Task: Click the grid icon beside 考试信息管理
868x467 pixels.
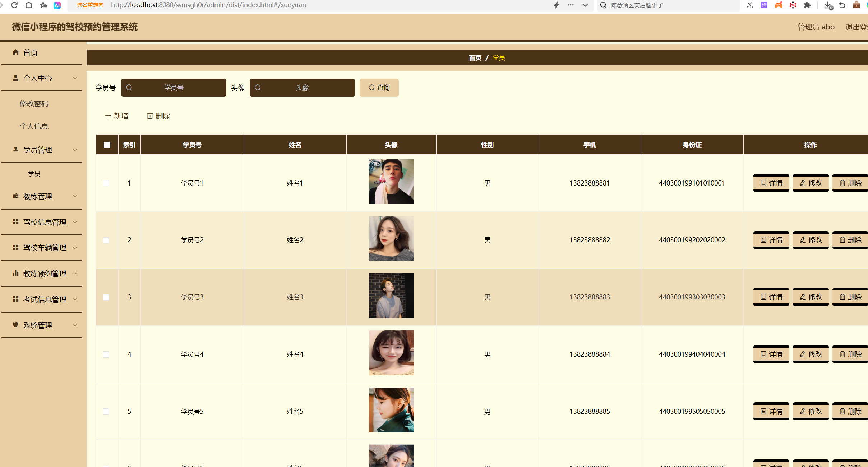Action: 15,299
